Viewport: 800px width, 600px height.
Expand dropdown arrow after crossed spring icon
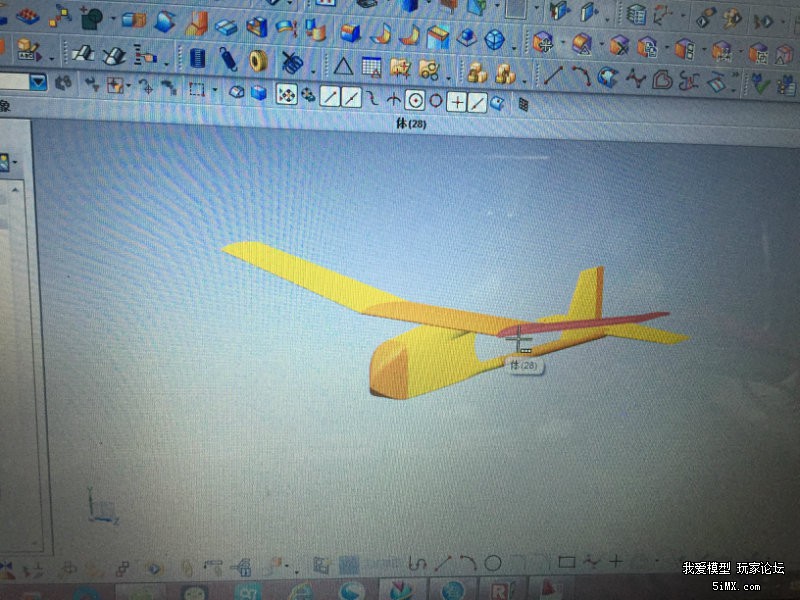[x=313, y=72]
